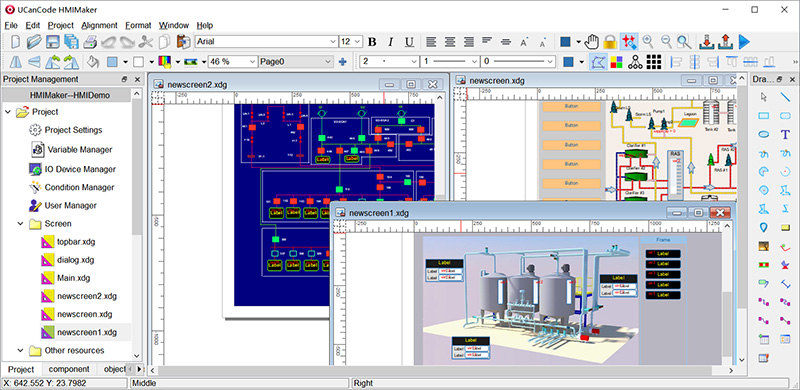Collapse the Screen folder in tree
Screen dimensions: 800x390
click(20, 224)
